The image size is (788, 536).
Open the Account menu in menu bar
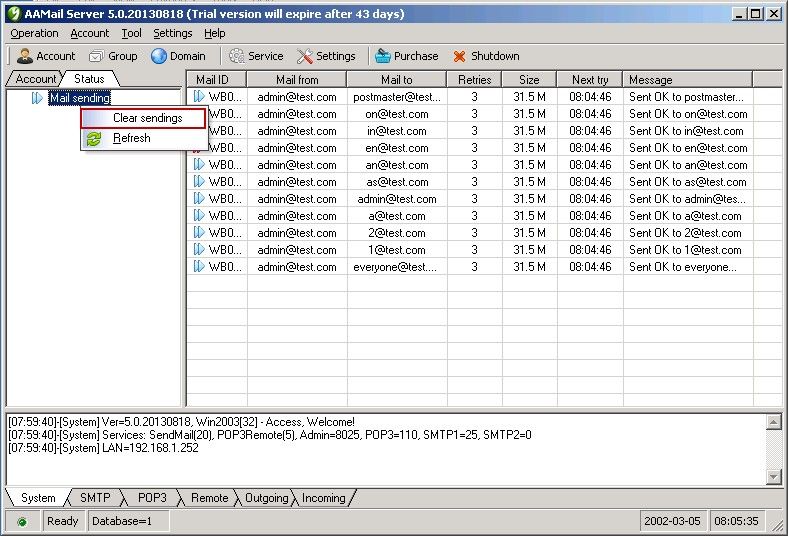pyautogui.click(x=89, y=33)
